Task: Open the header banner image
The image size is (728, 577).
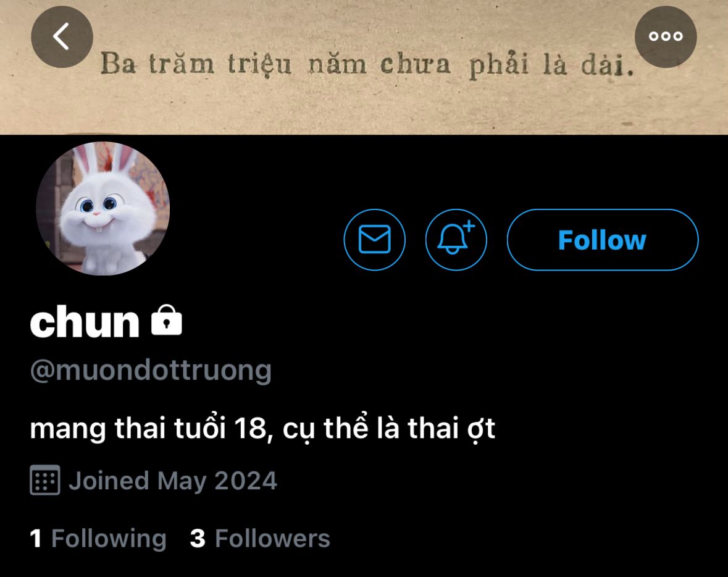Action: pyautogui.click(x=364, y=67)
